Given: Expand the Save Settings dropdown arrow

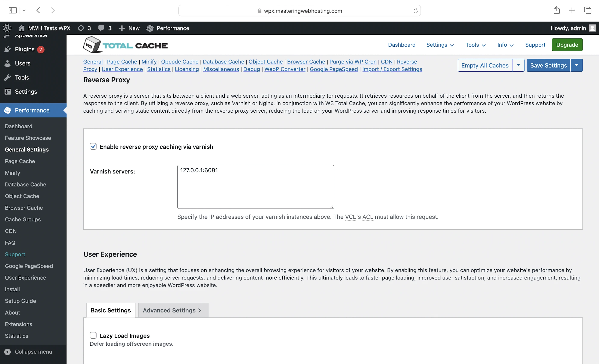Looking at the screenshot, I should (x=576, y=65).
